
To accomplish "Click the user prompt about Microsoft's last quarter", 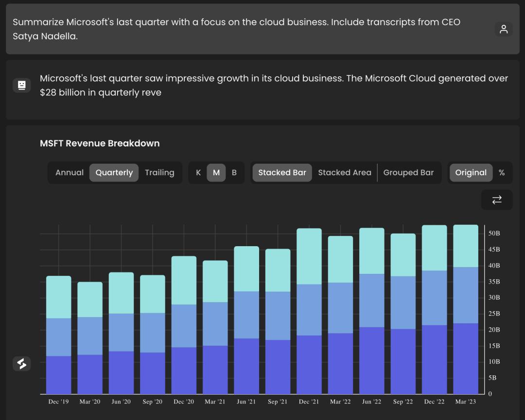I will coord(236,29).
